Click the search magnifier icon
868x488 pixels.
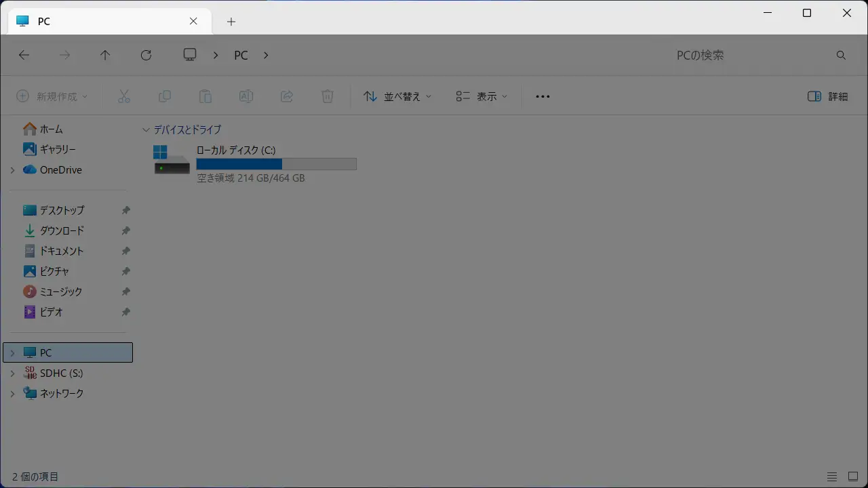pyautogui.click(x=841, y=56)
